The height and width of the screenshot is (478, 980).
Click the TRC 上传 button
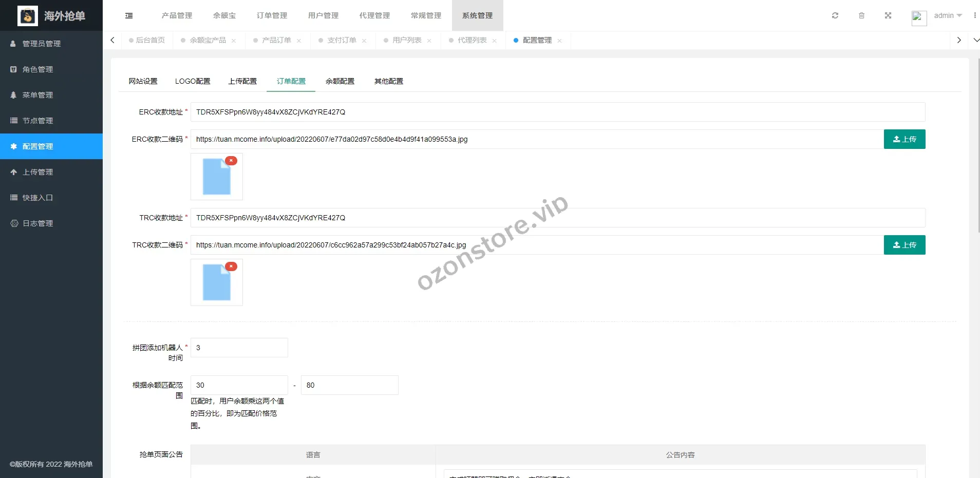point(904,245)
